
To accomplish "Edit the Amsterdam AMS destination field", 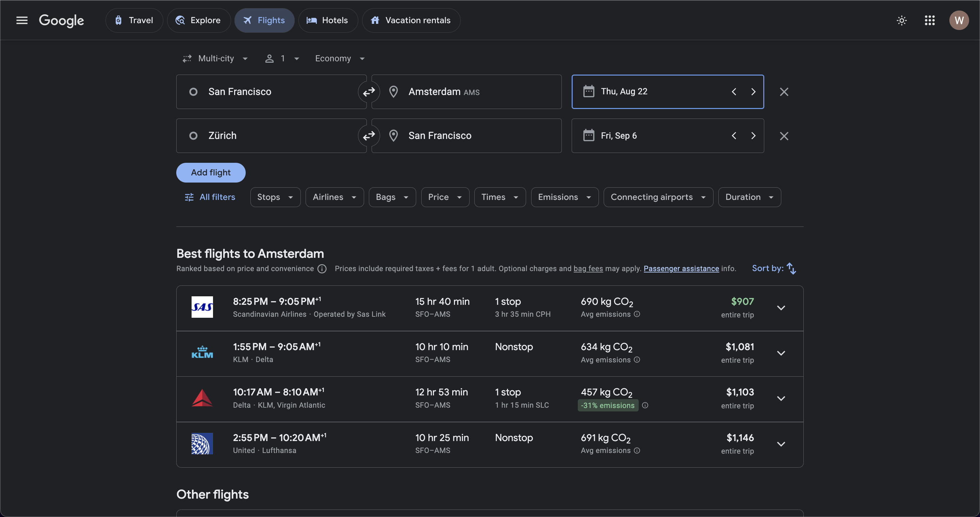I will click(x=467, y=92).
